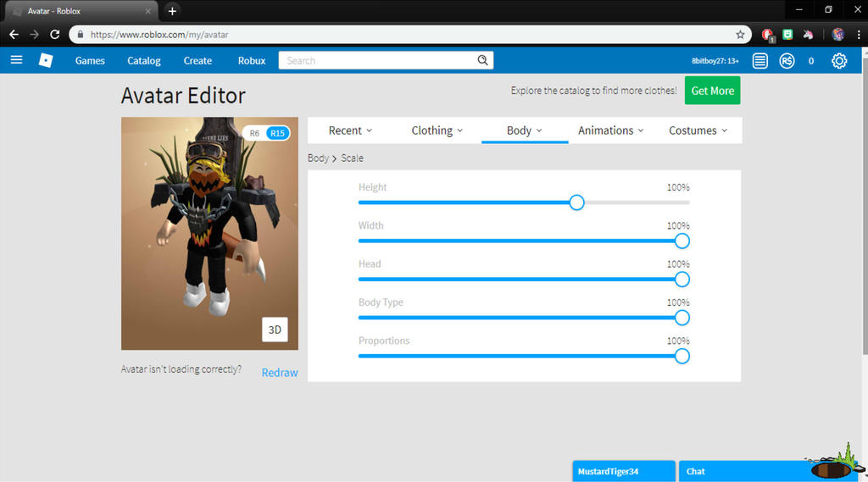Go back in the browser
This screenshot has height=482, width=868.
(x=14, y=35)
